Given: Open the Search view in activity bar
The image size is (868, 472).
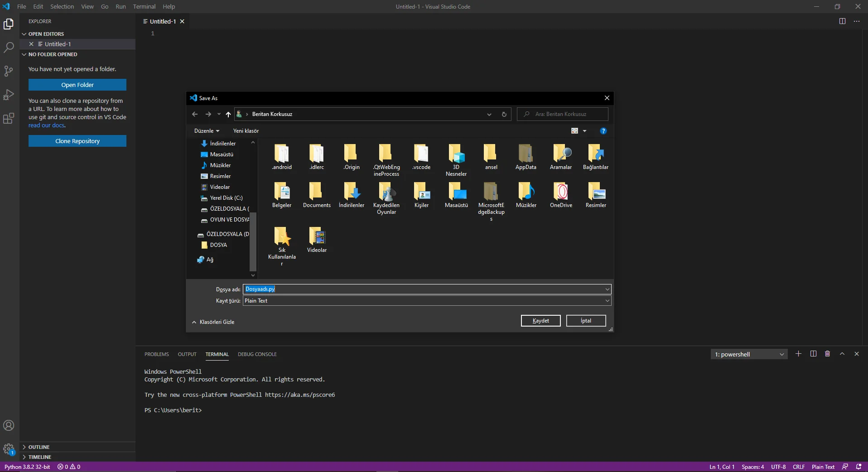Looking at the screenshot, I should [9, 47].
